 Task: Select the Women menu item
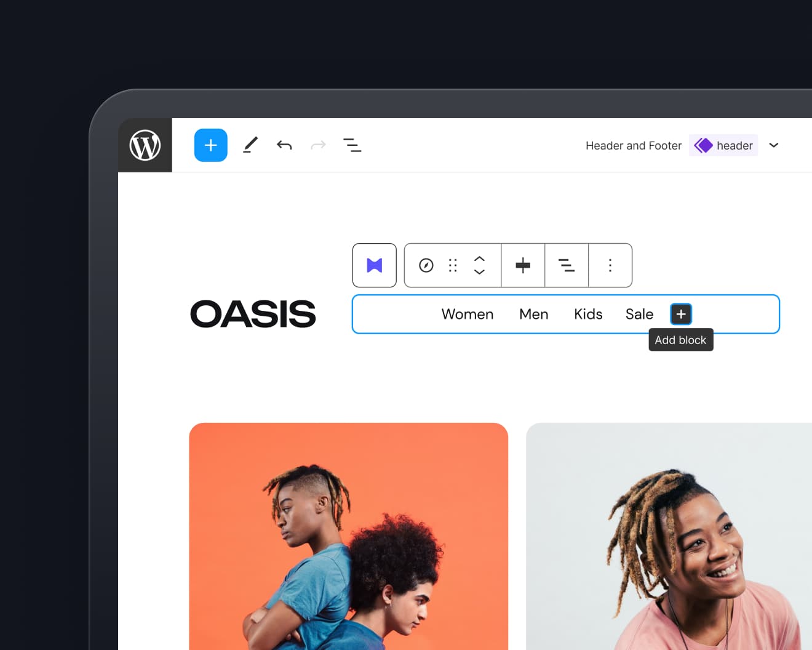pyautogui.click(x=468, y=315)
